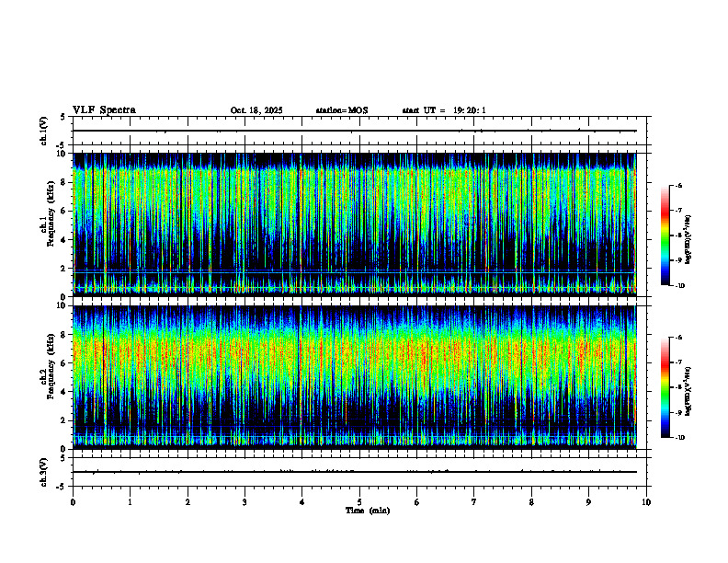Image resolution: width=728 pixels, height=563 pixels.
Task: Click time axis tick label "10"
Action: point(646,502)
